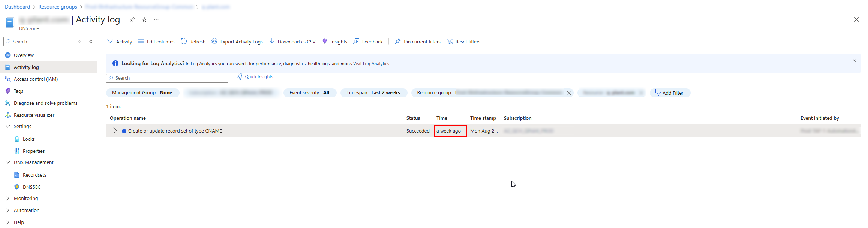868x228 pixels.
Task: Open the Event severity filter
Action: point(310,93)
